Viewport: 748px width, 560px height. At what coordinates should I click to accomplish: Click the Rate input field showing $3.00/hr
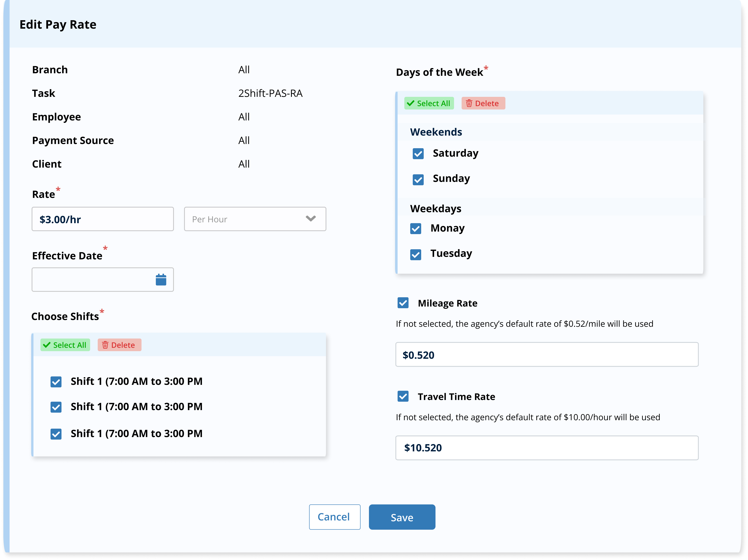pyautogui.click(x=103, y=219)
